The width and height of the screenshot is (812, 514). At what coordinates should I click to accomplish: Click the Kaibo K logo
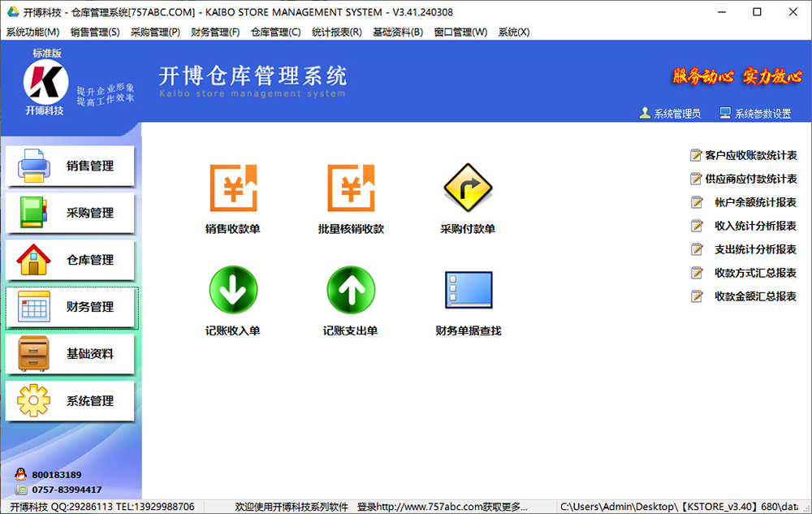pyautogui.click(x=45, y=82)
